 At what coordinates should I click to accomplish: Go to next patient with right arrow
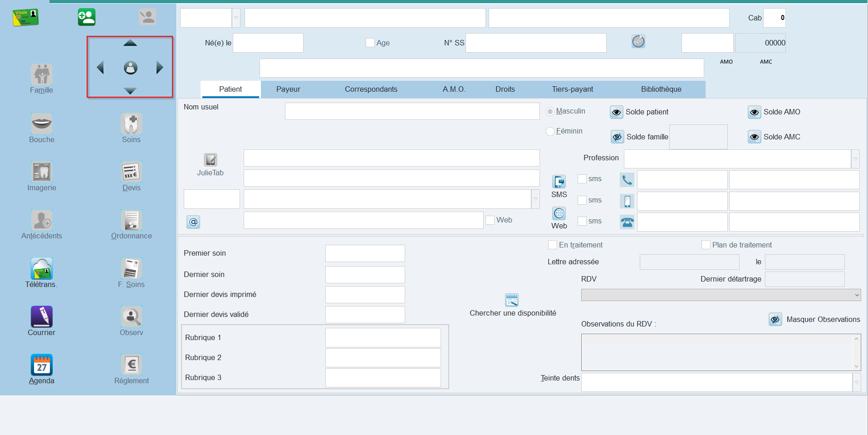click(x=160, y=68)
